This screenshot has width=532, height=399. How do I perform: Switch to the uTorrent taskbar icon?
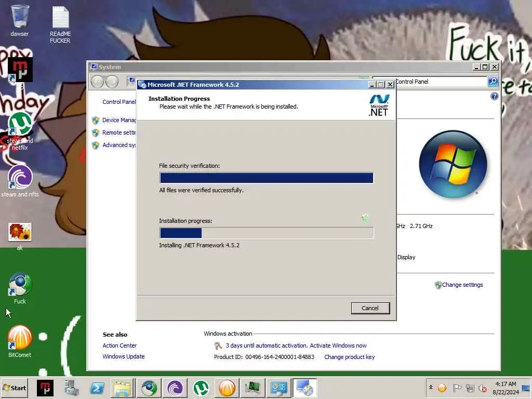(x=201, y=388)
